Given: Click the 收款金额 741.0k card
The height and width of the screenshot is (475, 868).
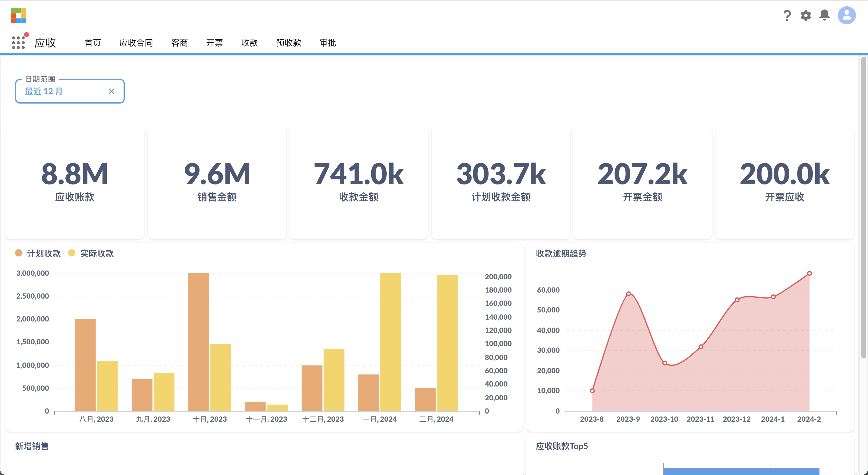Looking at the screenshot, I should tap(359, 183).
